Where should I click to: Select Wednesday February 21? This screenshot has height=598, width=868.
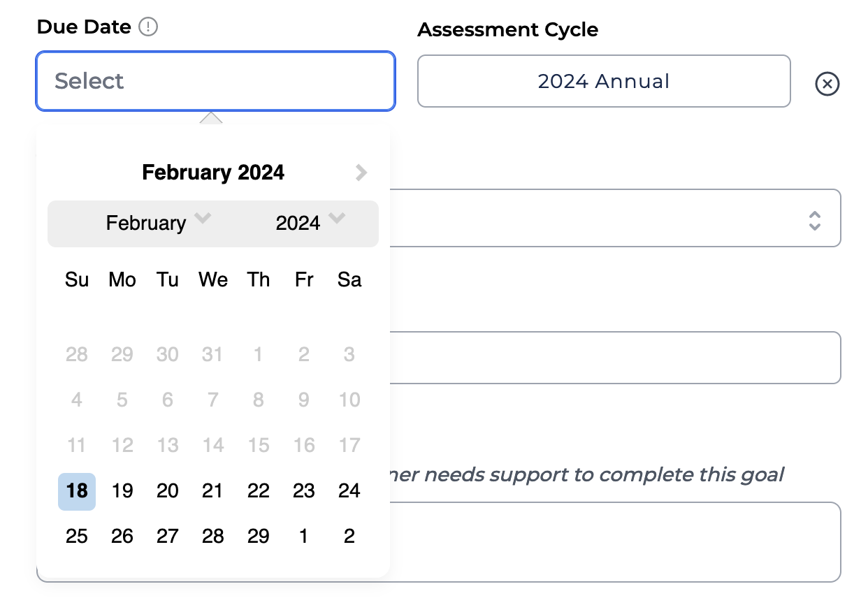(212, 491)
